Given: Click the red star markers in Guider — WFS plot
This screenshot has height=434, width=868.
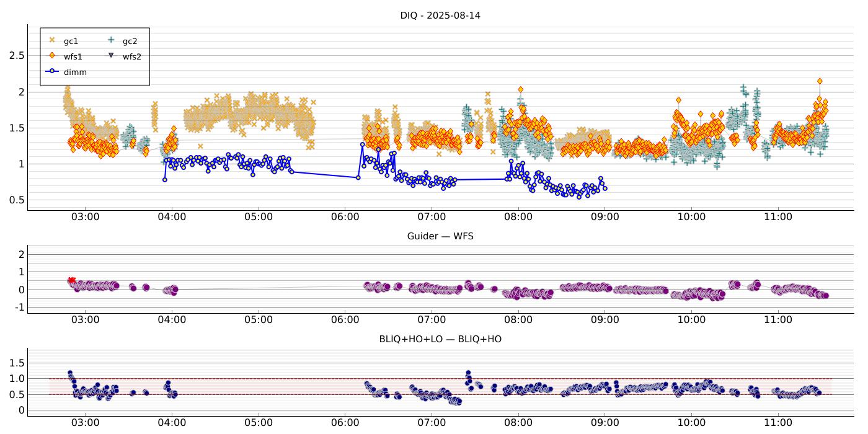Looking at the screenshot, I should coord(72,280).
